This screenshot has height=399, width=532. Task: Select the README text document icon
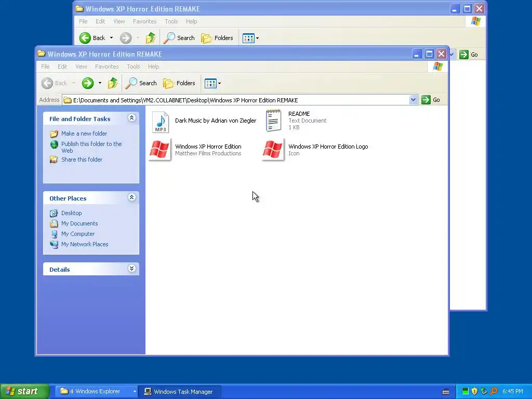coord(273,121)
